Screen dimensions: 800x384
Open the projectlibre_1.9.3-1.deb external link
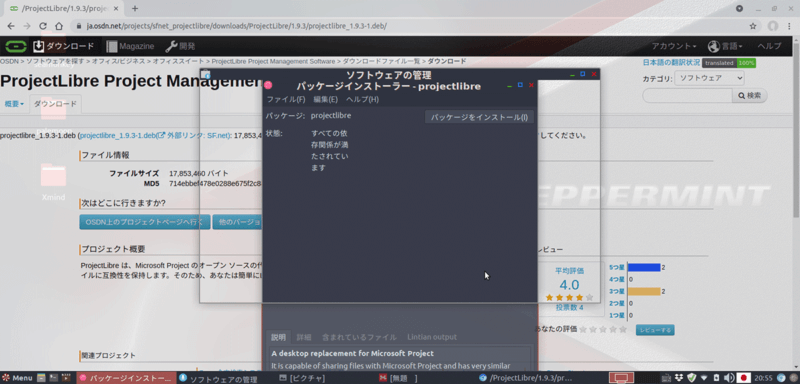[156, 136]
